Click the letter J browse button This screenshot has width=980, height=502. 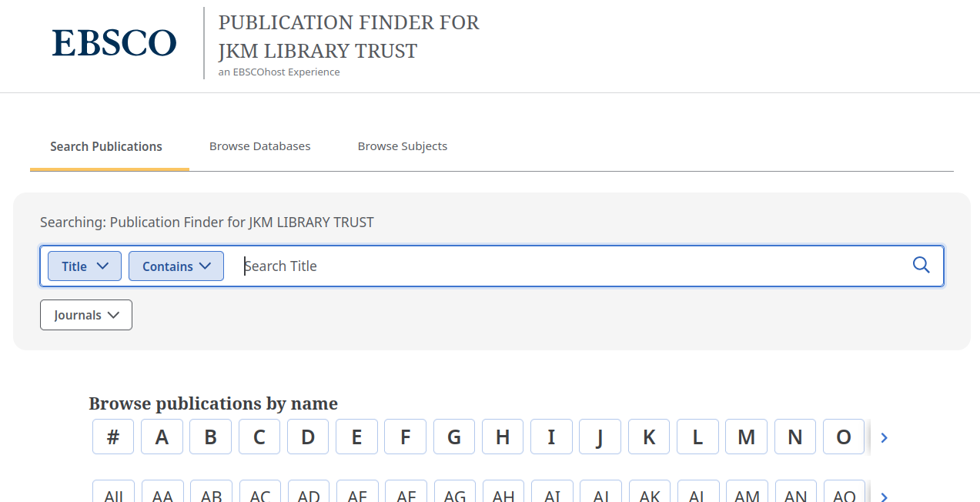pos(600,437)
